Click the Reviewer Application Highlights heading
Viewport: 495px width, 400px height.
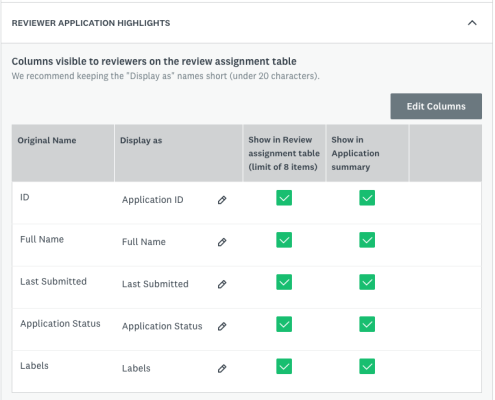pos(91,23)
